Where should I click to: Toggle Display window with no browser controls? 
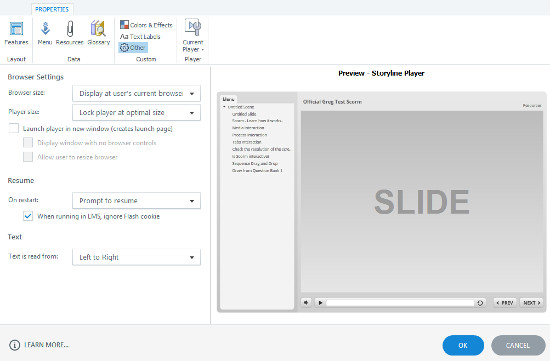pos(28,143)
